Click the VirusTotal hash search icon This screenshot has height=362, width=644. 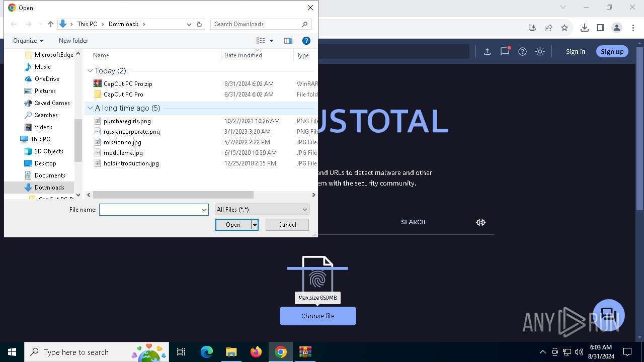point(480,222)
